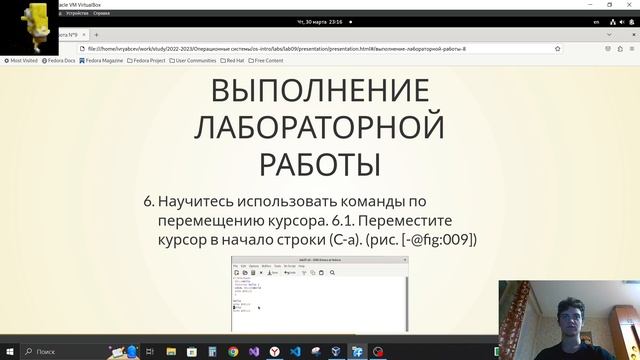Image resolution: width=640 pixels, height=360 pixels.
Task: Click the Pocket save icon in Firefox
Action: [x=608, y=49]
